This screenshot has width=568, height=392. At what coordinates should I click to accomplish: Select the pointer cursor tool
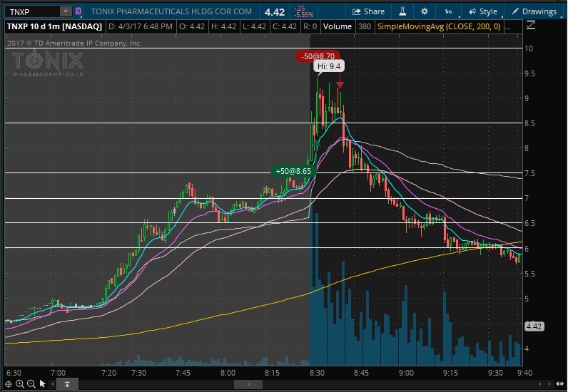(42, 384)
